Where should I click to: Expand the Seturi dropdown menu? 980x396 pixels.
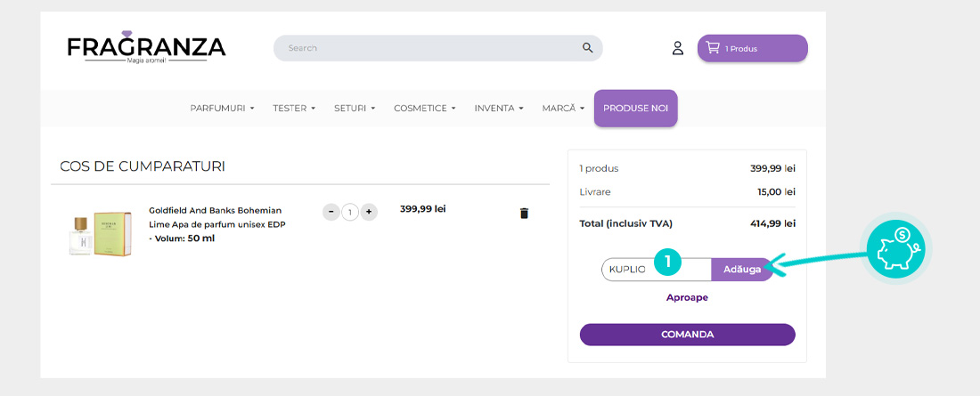355,109
